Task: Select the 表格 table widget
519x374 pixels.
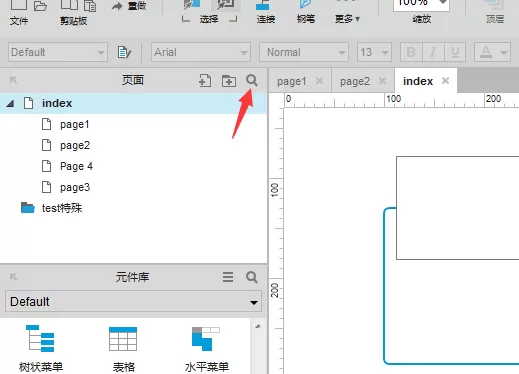Action: tap(123, 348)
